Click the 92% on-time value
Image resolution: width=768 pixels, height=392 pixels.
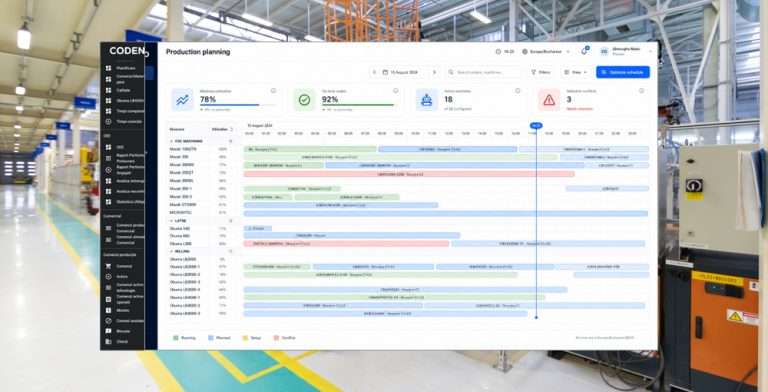330,99
